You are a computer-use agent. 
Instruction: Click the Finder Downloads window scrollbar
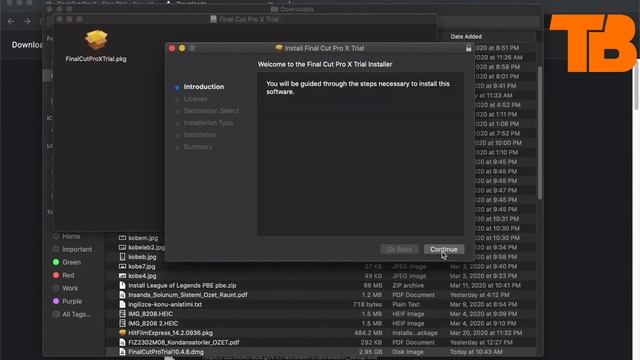(x=540, y=133)
